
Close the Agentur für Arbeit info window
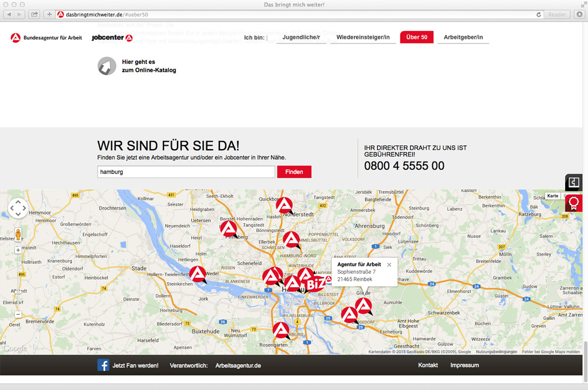[x=389, y=265]
